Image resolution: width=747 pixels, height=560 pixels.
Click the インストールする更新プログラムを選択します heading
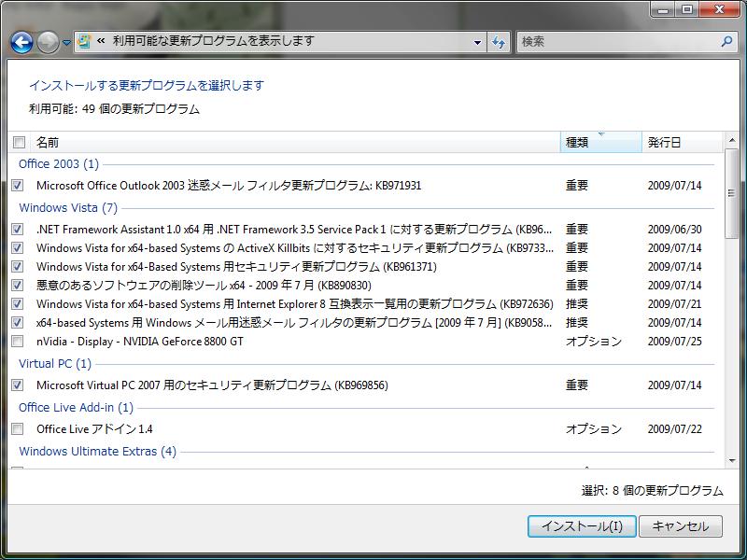tap(147, 86)
